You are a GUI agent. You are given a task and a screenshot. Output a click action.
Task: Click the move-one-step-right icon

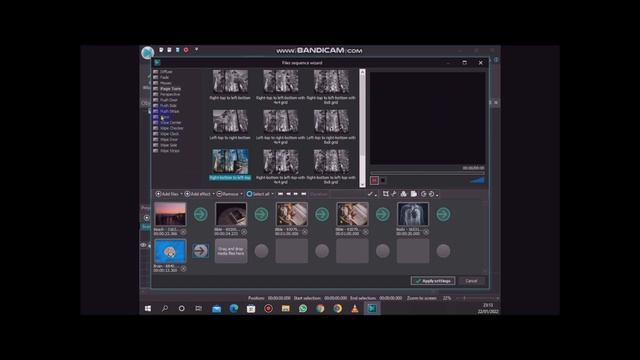pyautogui.click(x=296, y=194)
